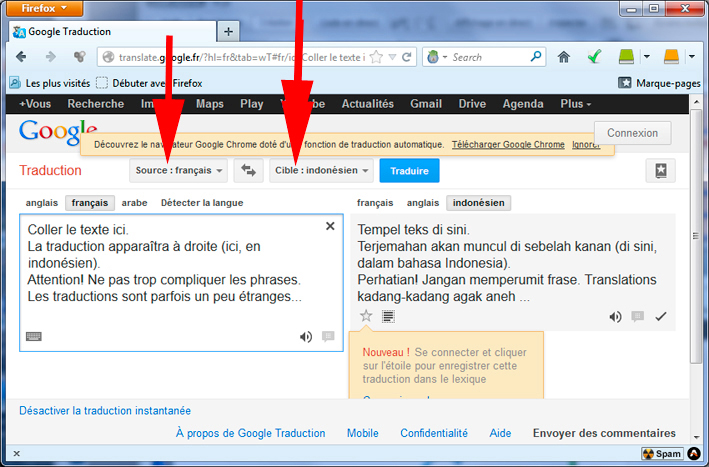Click the select-all text lines icon
709x467 pixels.
[x=388, y=316]
